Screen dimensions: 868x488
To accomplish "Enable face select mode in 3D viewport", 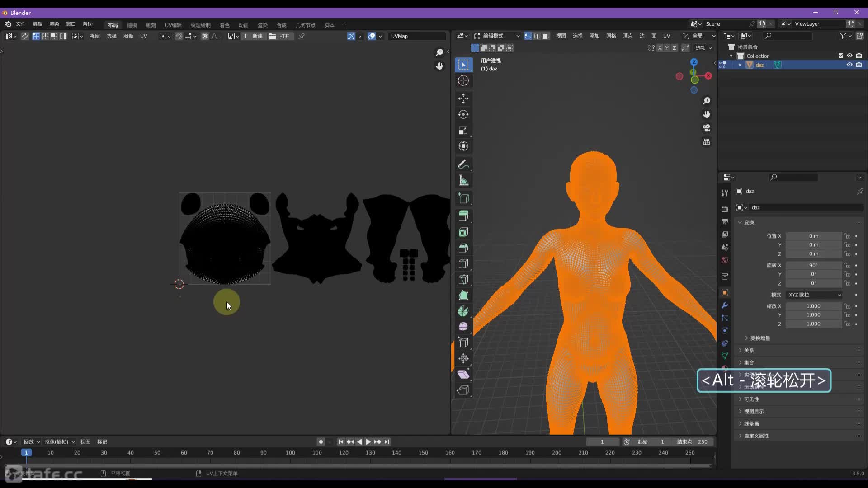I will pos(546,36).
